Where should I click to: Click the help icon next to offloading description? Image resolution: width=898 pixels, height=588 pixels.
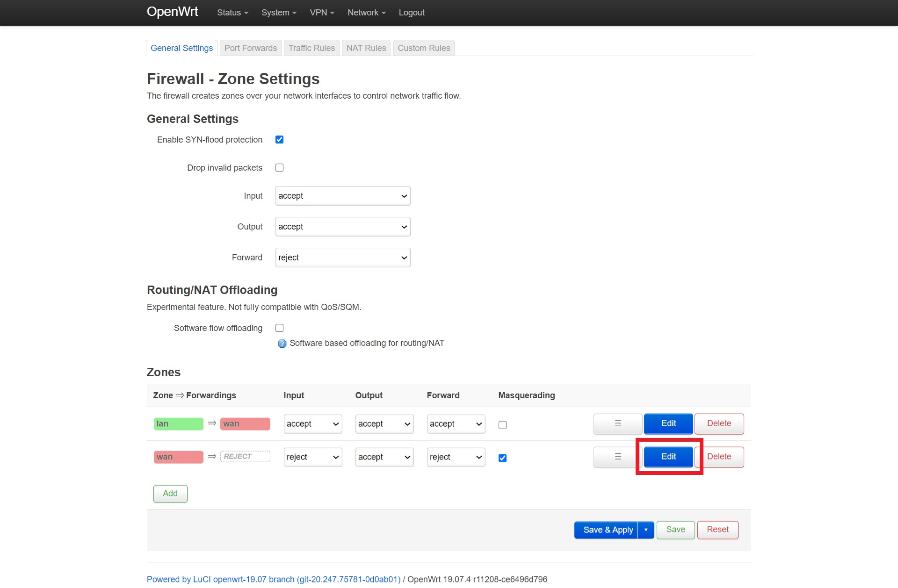coord(282,344)
